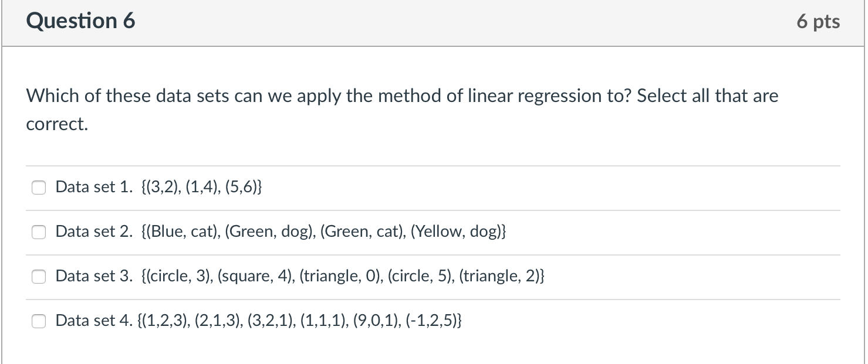This screenshot has width=868, height=364.
Task: Check the Data set 3 checkbox
Action: click(38, 276)
